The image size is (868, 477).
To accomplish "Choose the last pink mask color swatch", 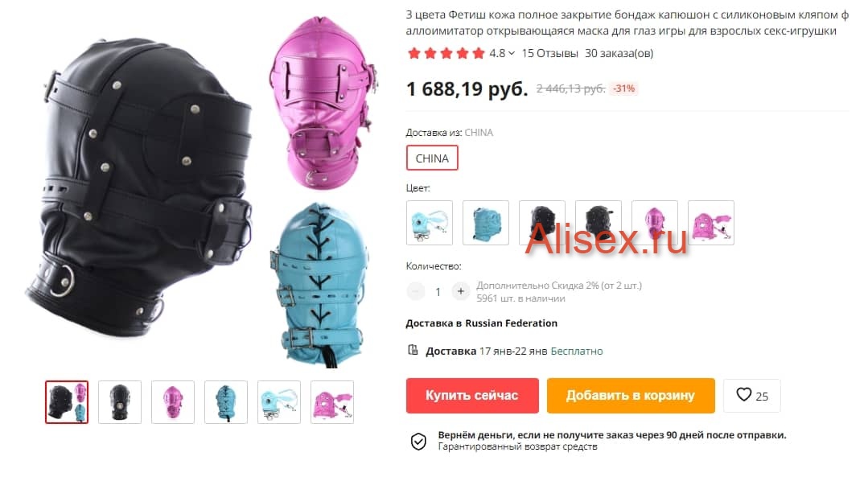I will coord(711,223).
